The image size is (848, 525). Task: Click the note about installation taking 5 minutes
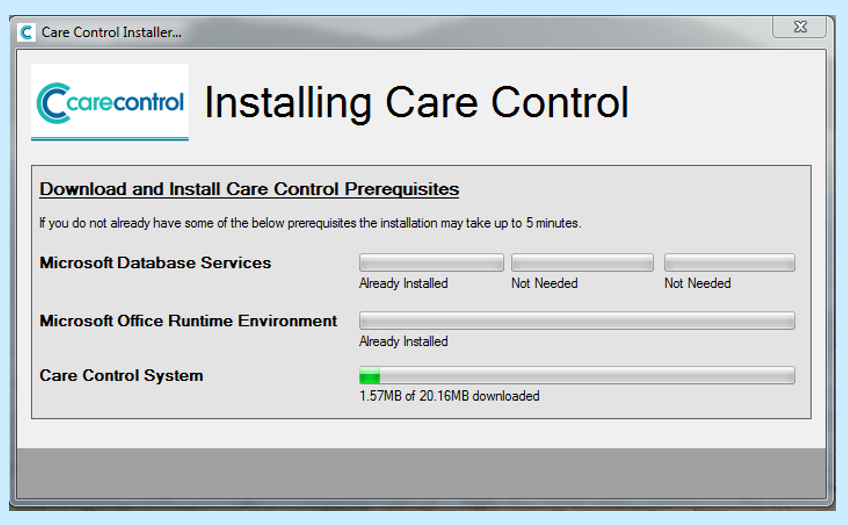[x=310, y=223]
